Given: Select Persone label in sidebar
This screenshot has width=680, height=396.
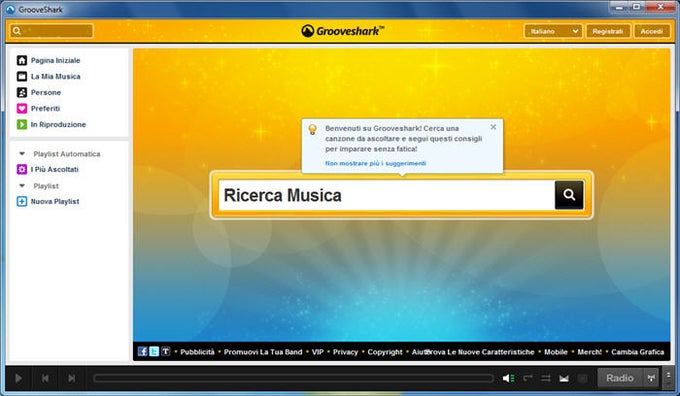Looking at the screenshot, I should (46, 92).
